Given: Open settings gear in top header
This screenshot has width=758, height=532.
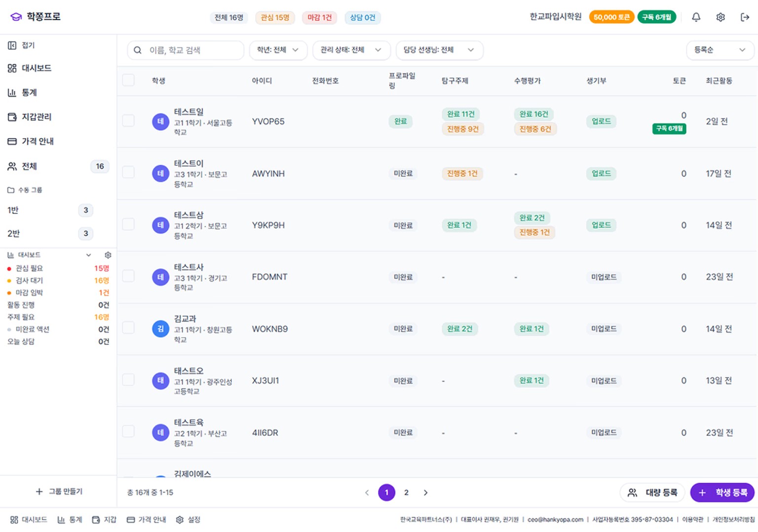Looking at the screenshot, I should pyautogui.click(x=720, y=17).
